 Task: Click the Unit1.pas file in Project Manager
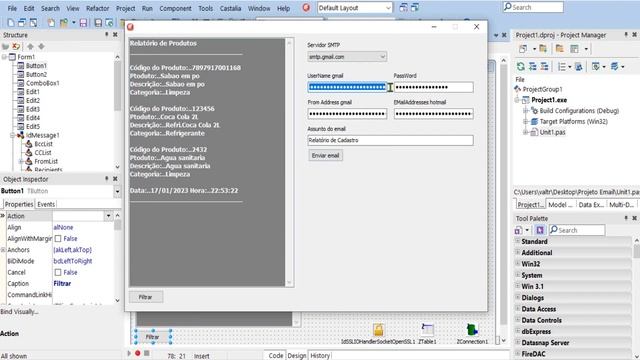pos(552,132)
